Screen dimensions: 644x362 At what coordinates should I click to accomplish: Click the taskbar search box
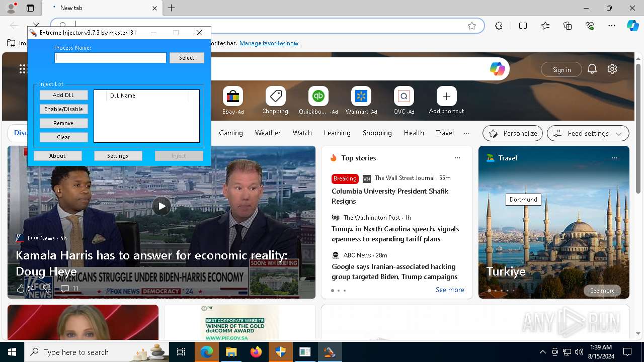97,352
